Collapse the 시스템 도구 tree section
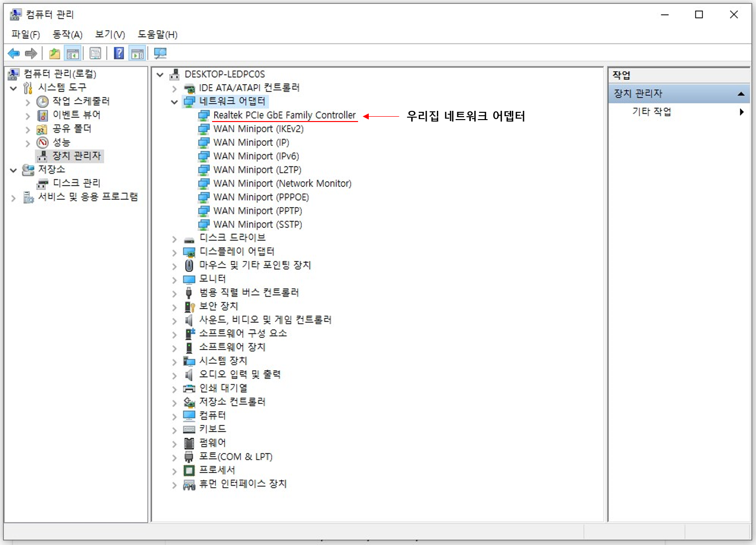This screenshot has width=756, height=545. tap(14, 88)
